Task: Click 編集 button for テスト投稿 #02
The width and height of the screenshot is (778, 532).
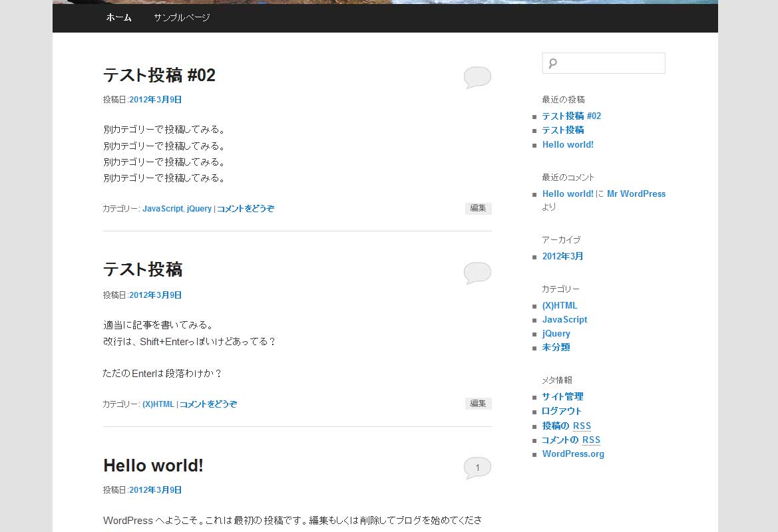Action: (x=479, y=208)
